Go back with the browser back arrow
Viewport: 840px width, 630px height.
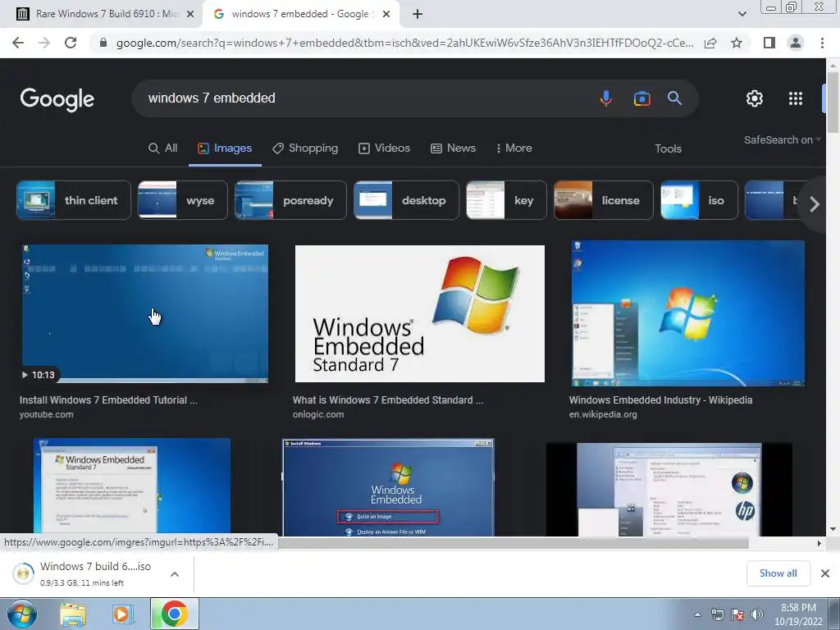pyautogui.click(x=18, y=43)
